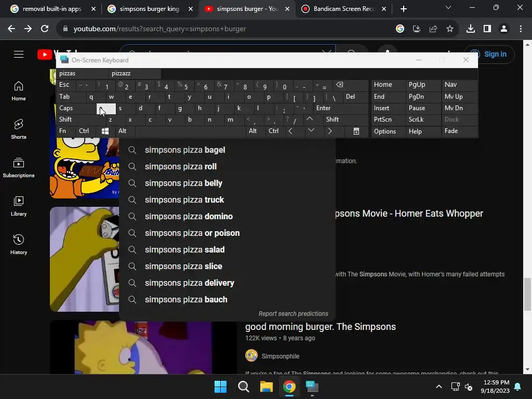Open taskbar Search magnifier
The image size is (532, 399).
tap(244, 387)
